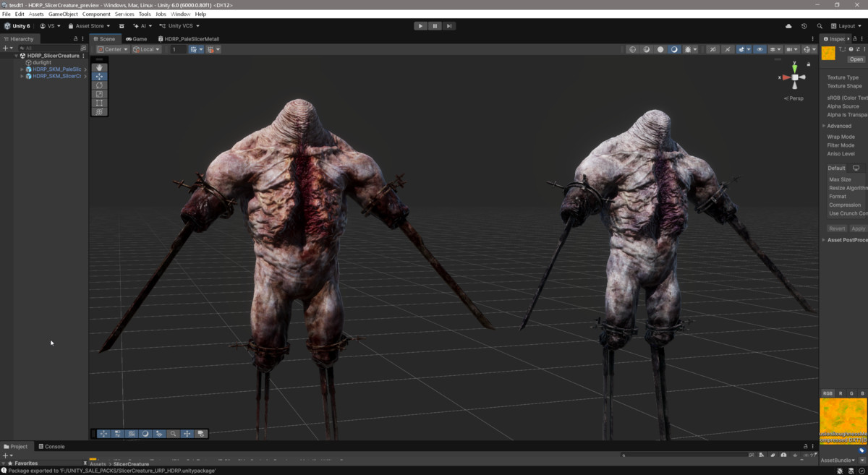Click the Open button in Inspector
Screen dimensions: 868x475
[x=856, y=59]
